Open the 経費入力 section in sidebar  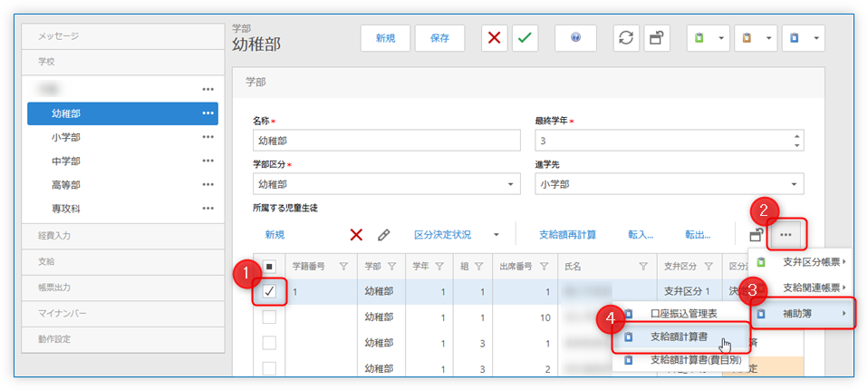[123, 235]
